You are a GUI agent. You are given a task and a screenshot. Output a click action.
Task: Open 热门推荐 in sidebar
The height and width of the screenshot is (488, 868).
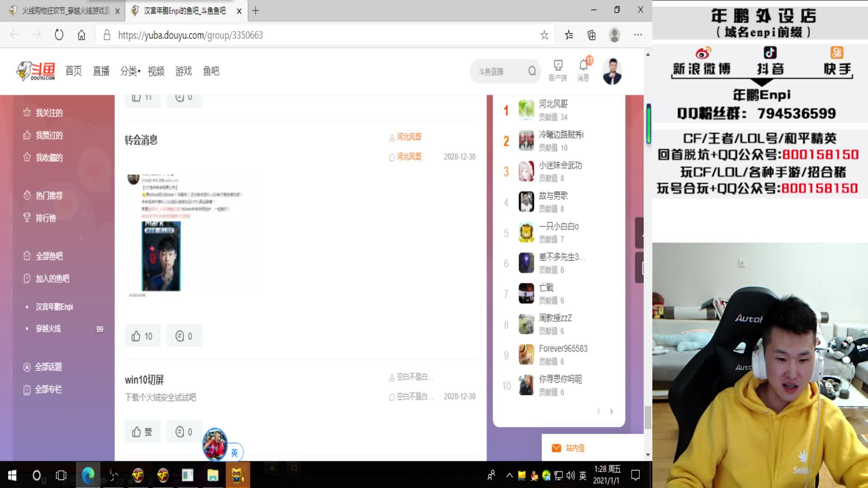[43, 195]
